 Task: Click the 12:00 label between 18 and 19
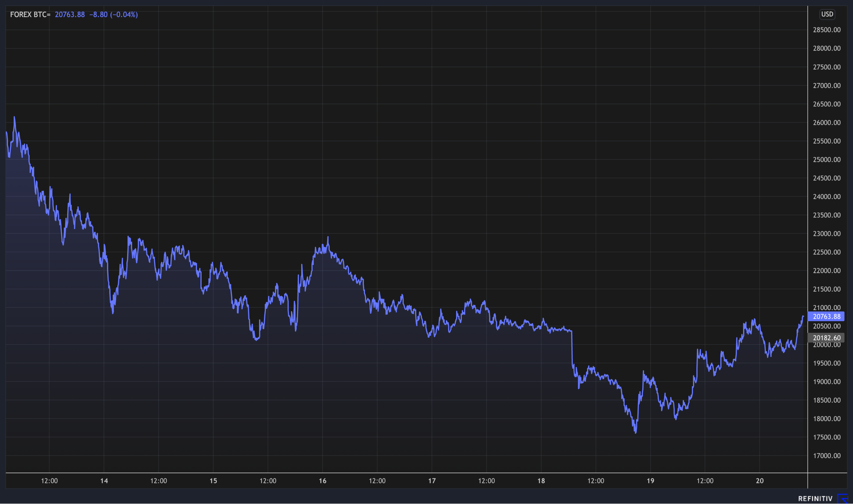[x=596, y=481]
